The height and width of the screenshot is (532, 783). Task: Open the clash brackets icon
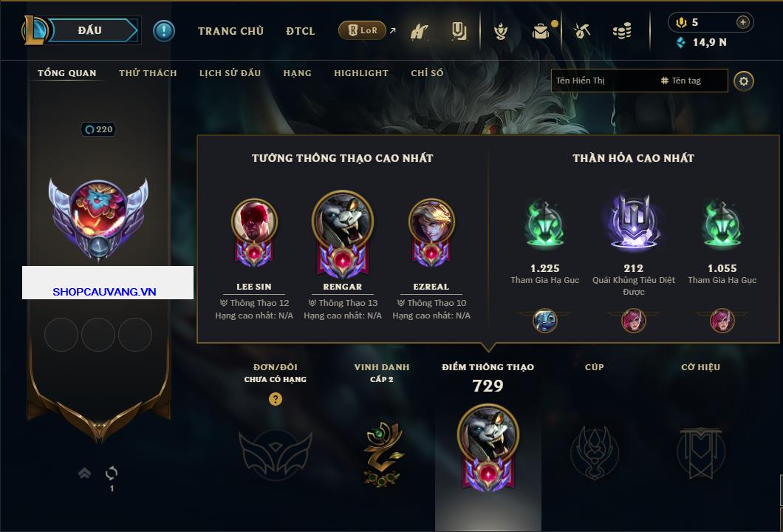coord(459,31)
